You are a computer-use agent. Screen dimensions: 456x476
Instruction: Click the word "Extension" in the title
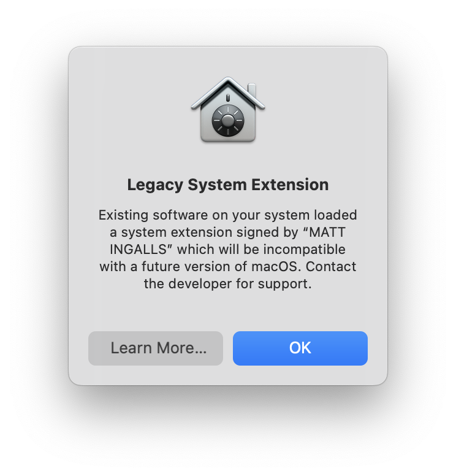point(290,185)
